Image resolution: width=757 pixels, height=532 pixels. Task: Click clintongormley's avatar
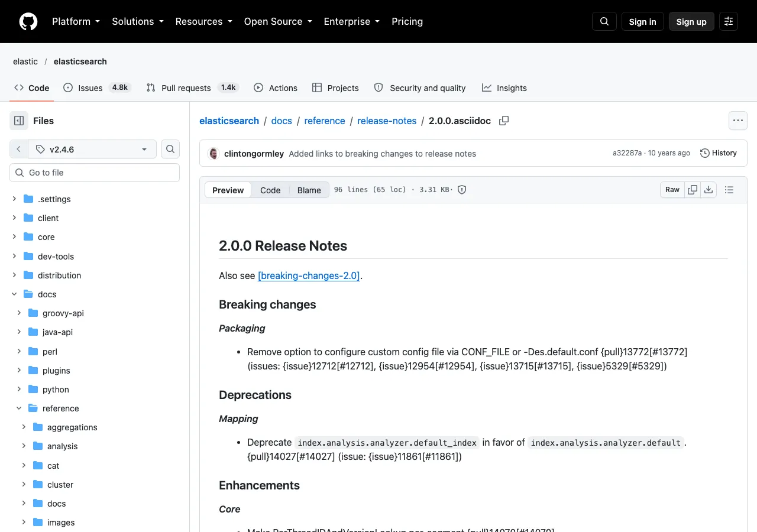(x=213, y=154)
